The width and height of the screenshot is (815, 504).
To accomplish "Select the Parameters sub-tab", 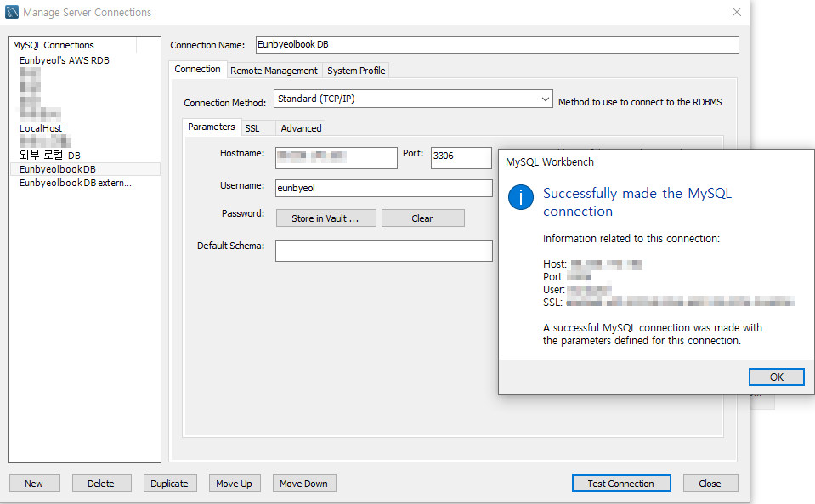I will click(x=212, y=127).
